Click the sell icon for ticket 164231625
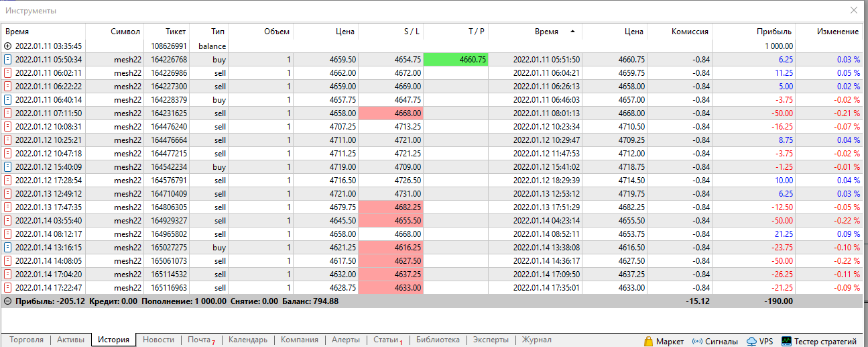This screenshot has width=868, height=347. tap(8, 113)
